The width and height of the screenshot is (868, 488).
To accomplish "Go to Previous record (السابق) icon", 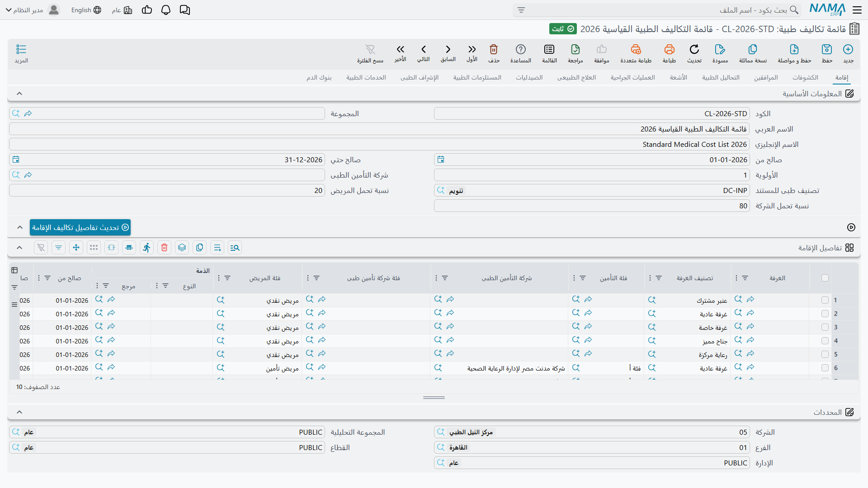I will [448, 50].
